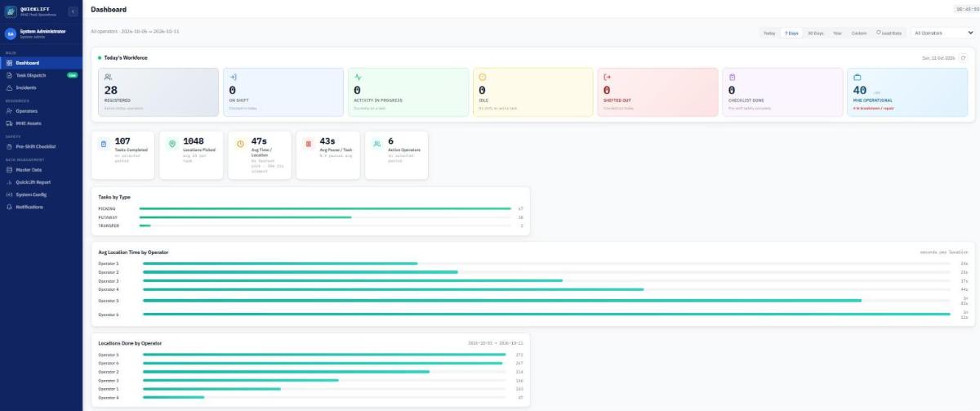Click the 'Avg Location Time by Operator' heading
Image resolution: width=980 pixels, height=411 pixels.
click(x=133, y=252)
